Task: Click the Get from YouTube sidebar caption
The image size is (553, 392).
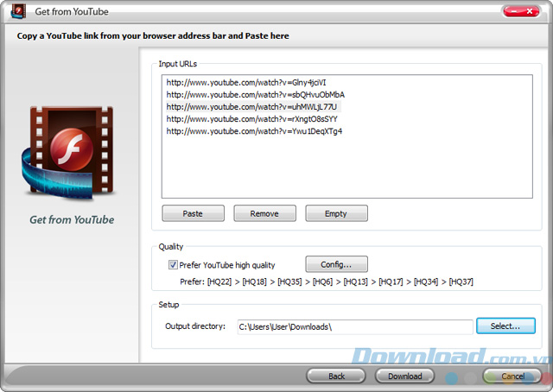Action: coord(72,219)
